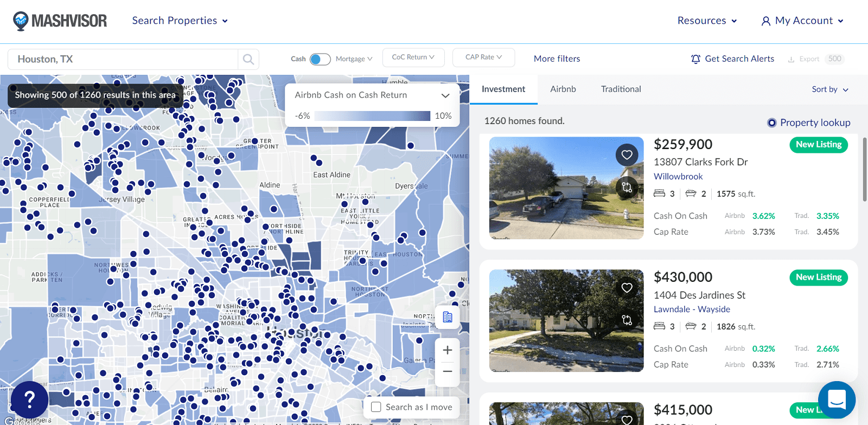Click the map zoom out button

[x=447, y=371]
